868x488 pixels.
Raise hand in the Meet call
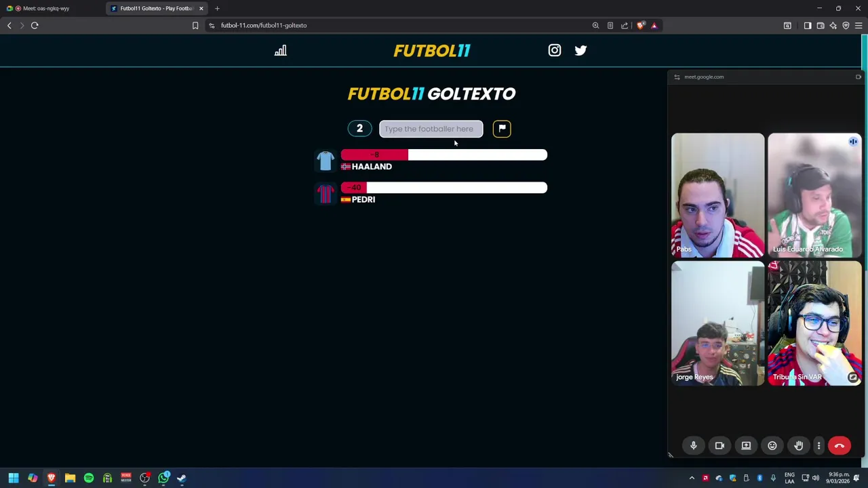799,445
